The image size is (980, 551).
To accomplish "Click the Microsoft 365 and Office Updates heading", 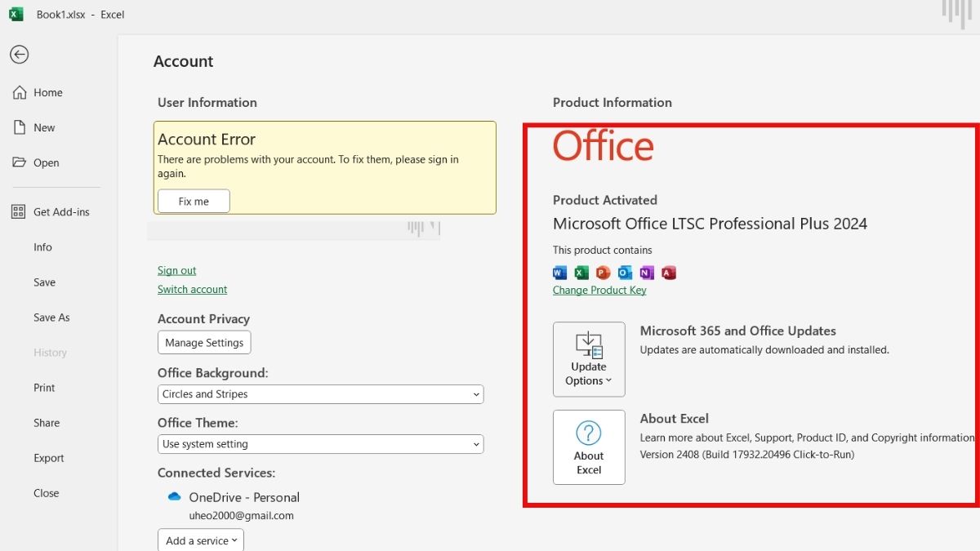I will (738, 331).
